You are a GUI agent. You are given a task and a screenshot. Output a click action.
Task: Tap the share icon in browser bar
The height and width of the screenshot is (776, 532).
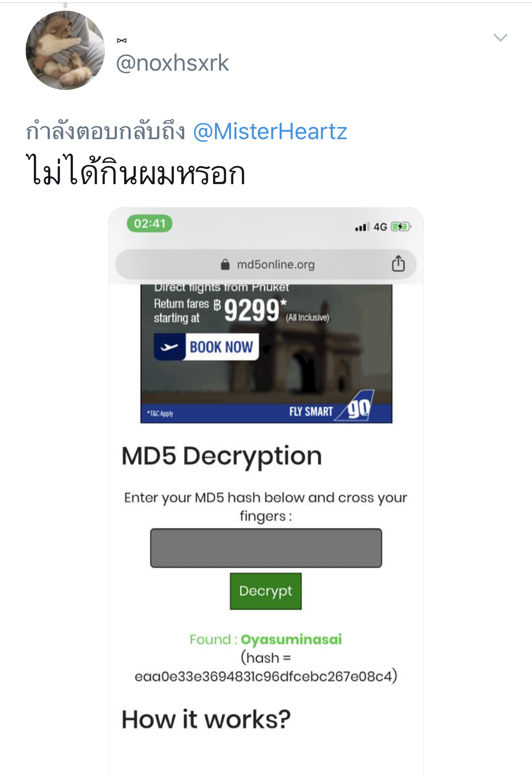(398, 263)
